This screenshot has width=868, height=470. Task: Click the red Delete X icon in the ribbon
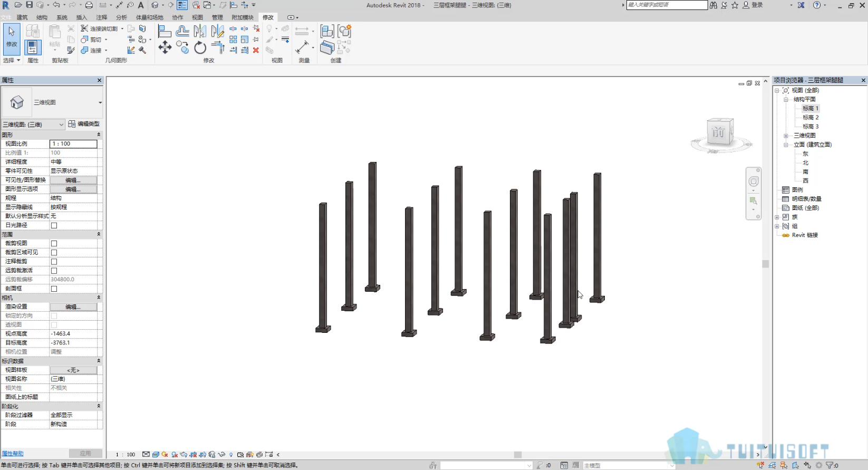256,50
